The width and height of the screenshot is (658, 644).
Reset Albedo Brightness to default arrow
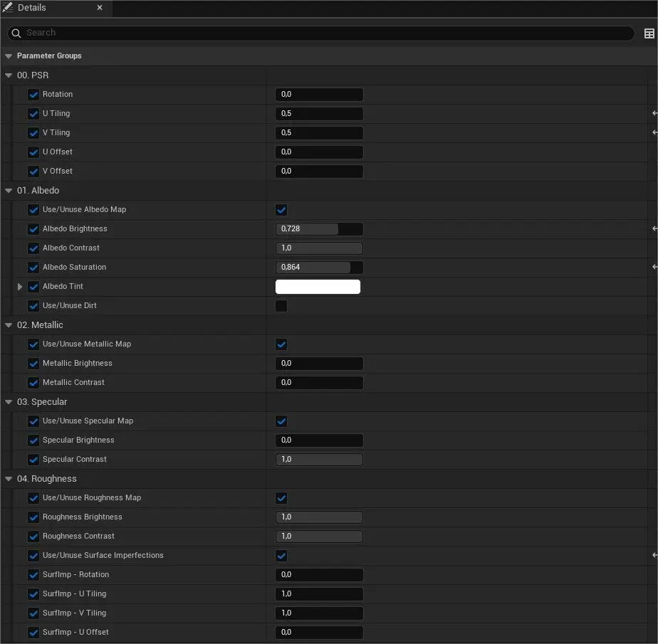click(x=654, y=228)
